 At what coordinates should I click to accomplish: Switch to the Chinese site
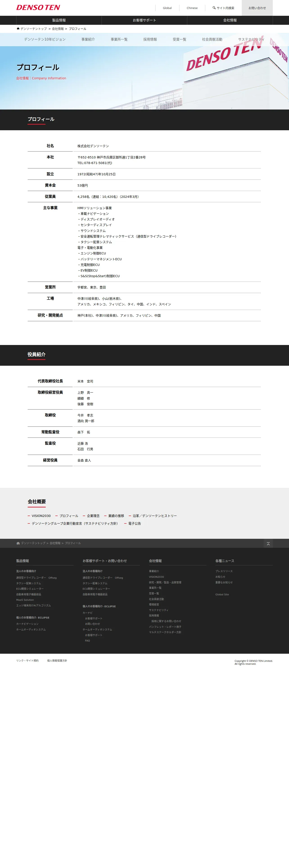(192, 8)
